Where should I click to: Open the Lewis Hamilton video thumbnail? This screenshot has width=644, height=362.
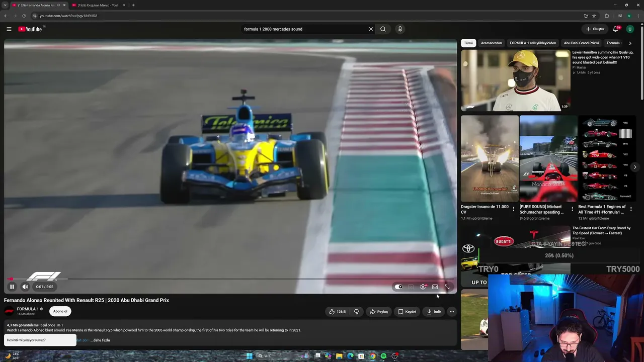[x=516, y=80]
